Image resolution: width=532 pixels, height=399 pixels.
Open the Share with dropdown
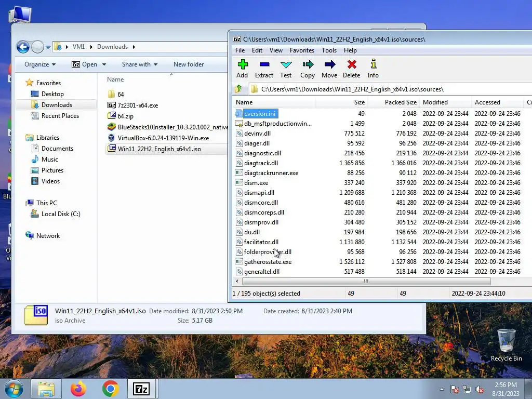pyautogui.click(x=140, y=64)
